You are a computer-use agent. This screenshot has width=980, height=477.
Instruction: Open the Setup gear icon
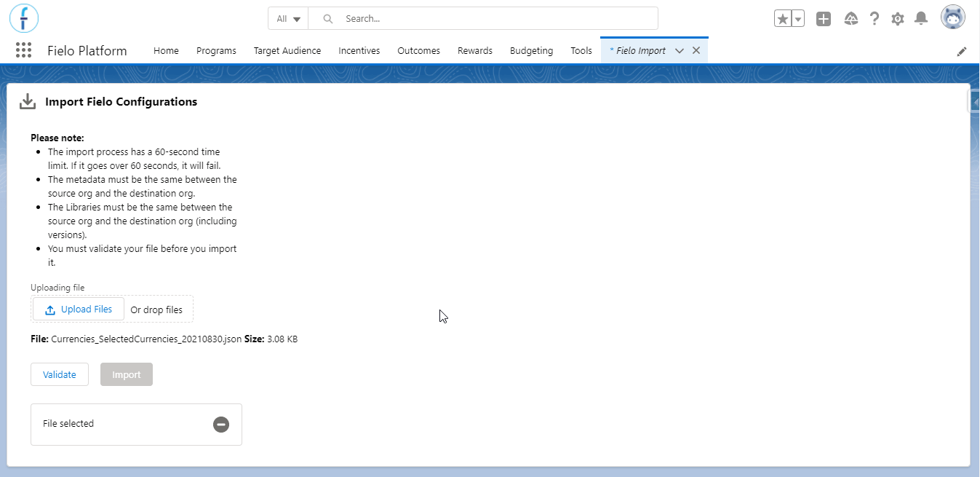[898, 19]
